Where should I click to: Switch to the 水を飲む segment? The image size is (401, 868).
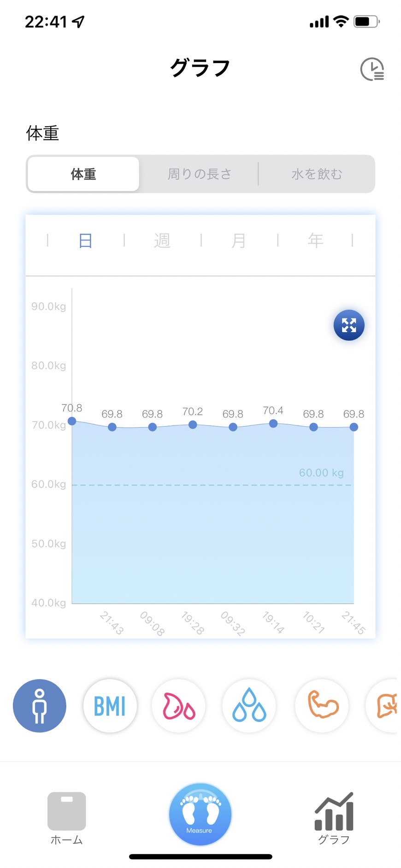pyautogui.click(x=317, y=174)
